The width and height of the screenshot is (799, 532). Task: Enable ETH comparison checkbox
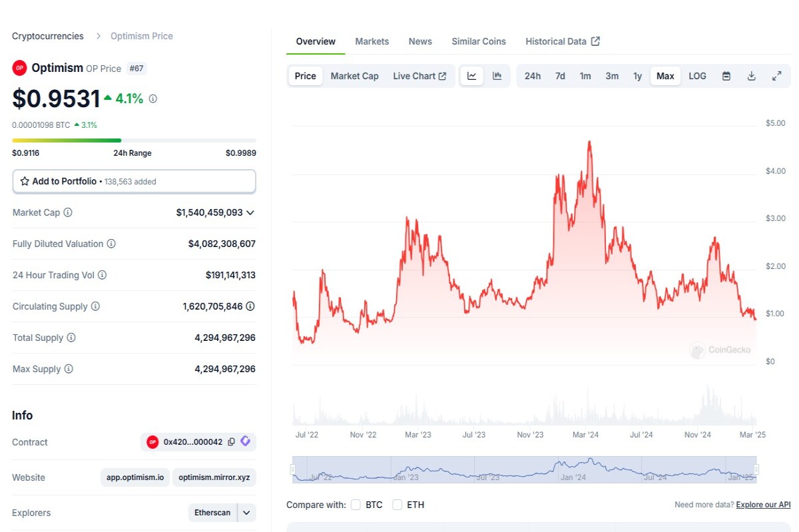point(398,505)
